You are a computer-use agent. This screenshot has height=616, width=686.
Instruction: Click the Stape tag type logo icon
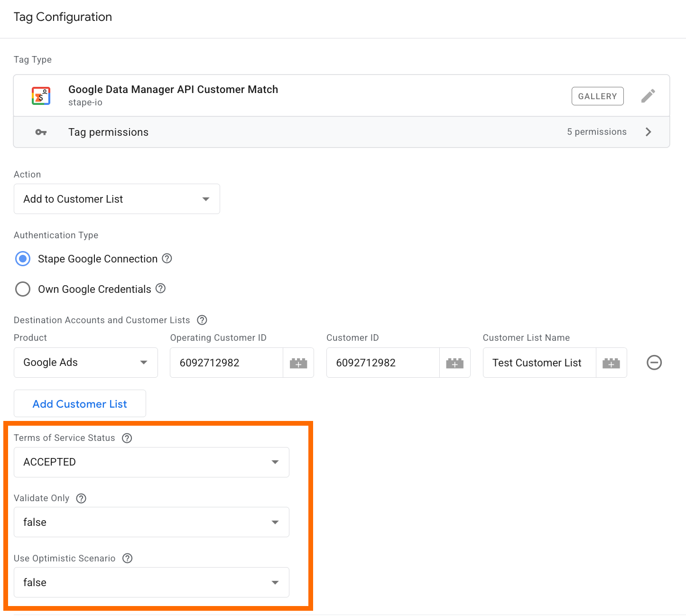[x=41, y=96]
